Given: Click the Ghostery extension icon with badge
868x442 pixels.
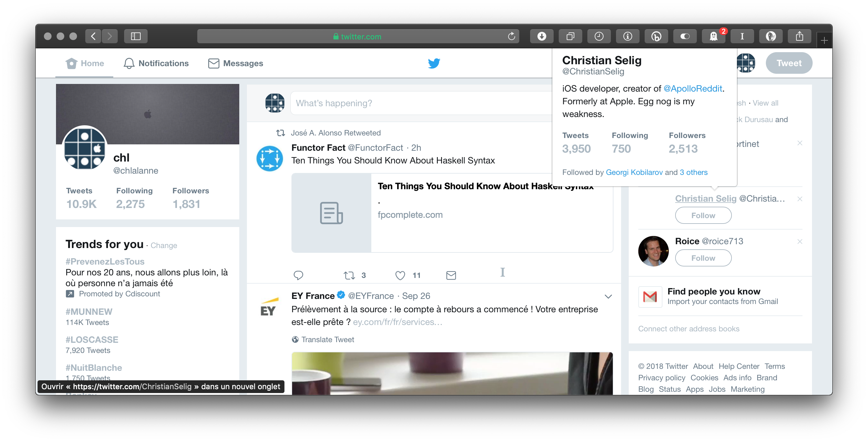Looking at the screenshot, I should pos(713,36).
